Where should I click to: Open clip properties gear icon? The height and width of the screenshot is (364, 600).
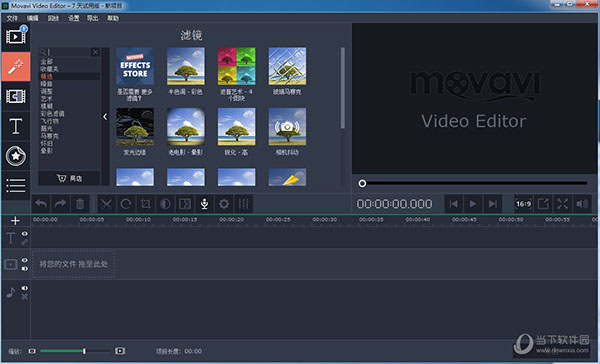[224, 204]
